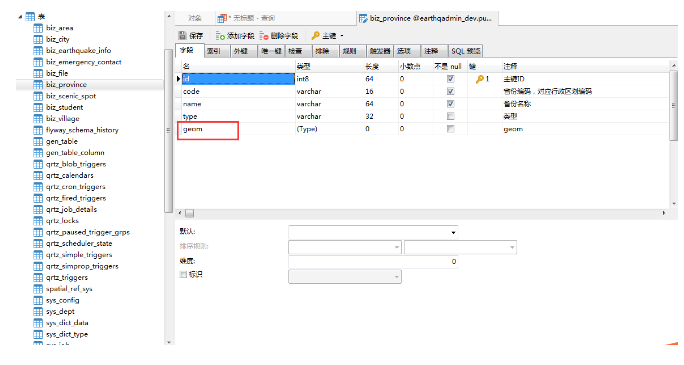Click the table icon beside qrtz_job_details

click(38, 210)
